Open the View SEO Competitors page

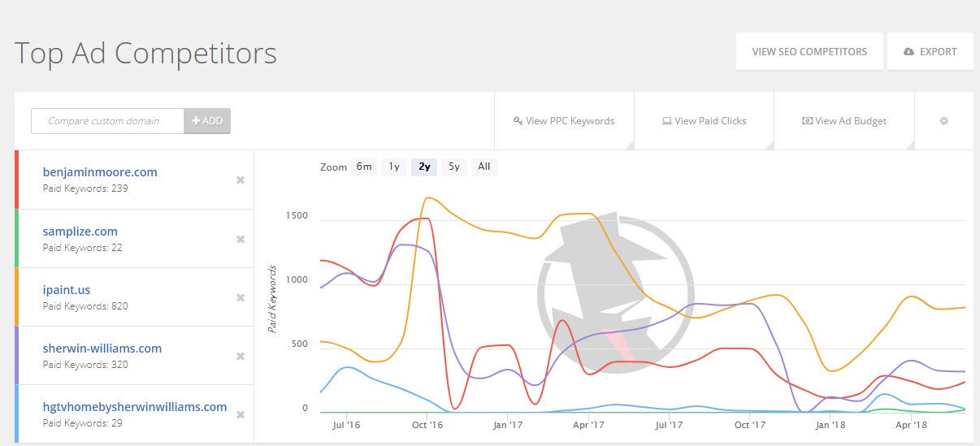pyautogui.click(x=809, y=51)
